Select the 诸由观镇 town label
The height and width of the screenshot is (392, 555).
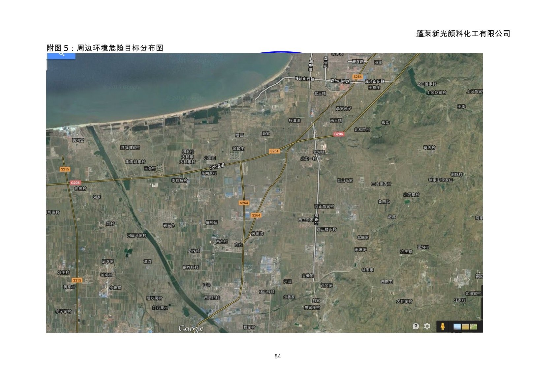pos(267,292)
